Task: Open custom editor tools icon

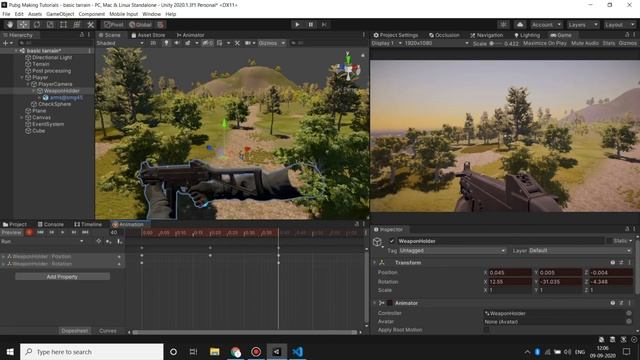Action: coord(91,24)
